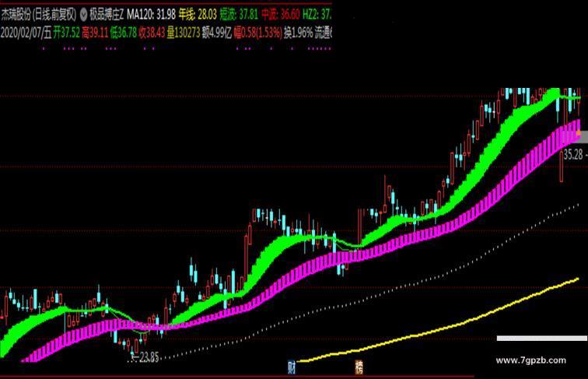Click the 极品搏庄Z indicator name
This screenshot has height=379, width=588.
(x=107, y=15)
